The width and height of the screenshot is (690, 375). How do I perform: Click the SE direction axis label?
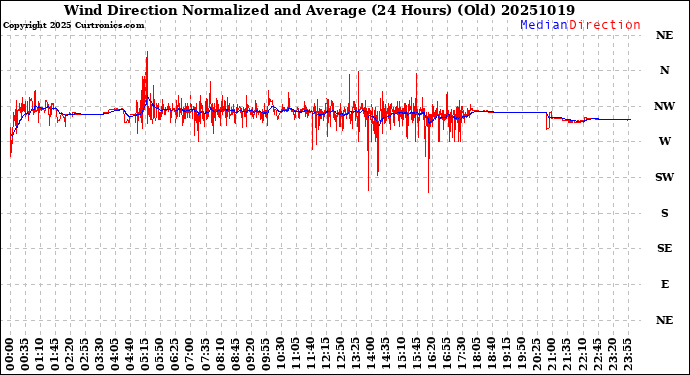664,248
